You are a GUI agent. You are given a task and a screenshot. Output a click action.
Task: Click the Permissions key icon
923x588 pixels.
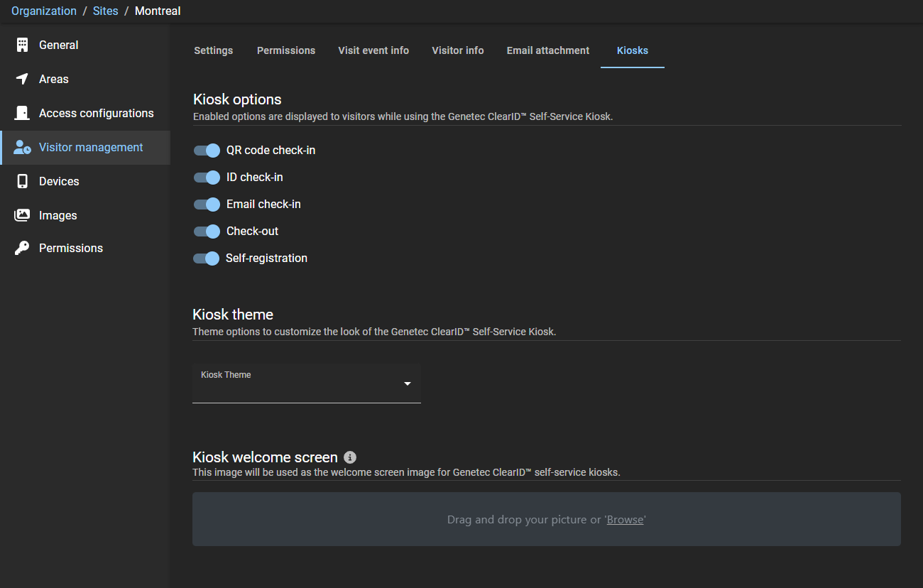tap(22, 248)
